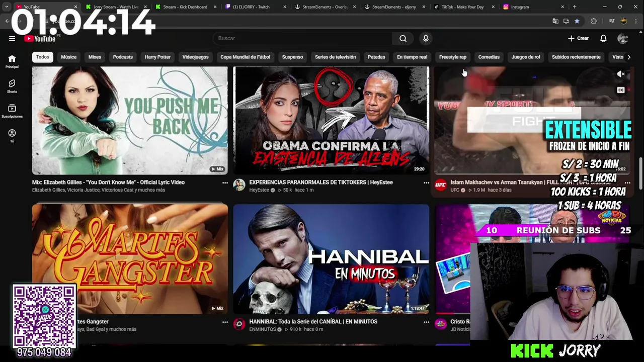Select the Música filter chip

click(x=69, y=57)
